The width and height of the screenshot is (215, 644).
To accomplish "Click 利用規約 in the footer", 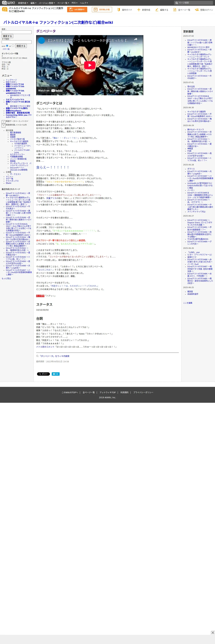I will (124, 393).
